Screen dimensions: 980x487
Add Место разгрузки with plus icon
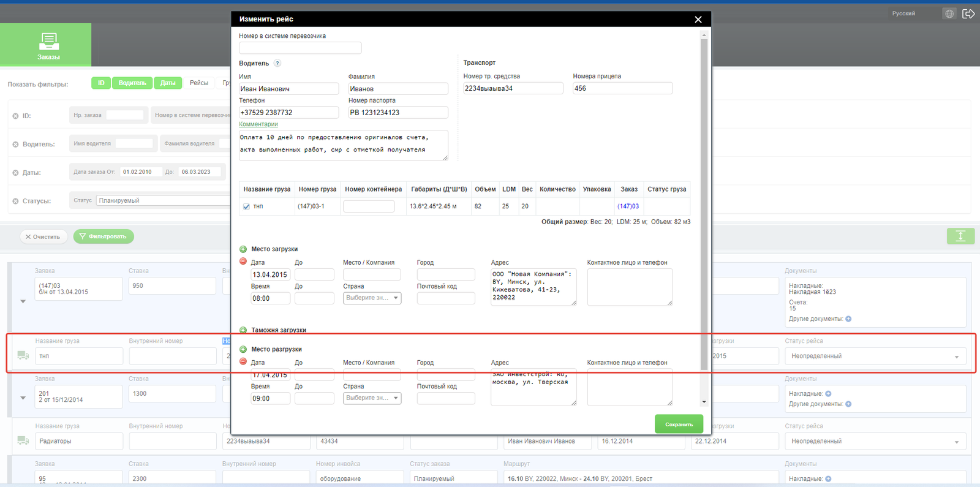coord(243,350)
